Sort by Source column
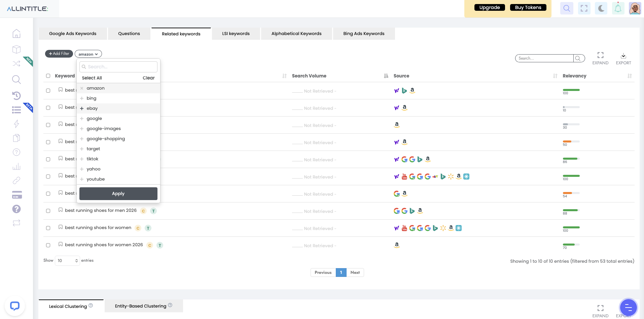Viewport: 644px width, 319px height. coord(555,76)
